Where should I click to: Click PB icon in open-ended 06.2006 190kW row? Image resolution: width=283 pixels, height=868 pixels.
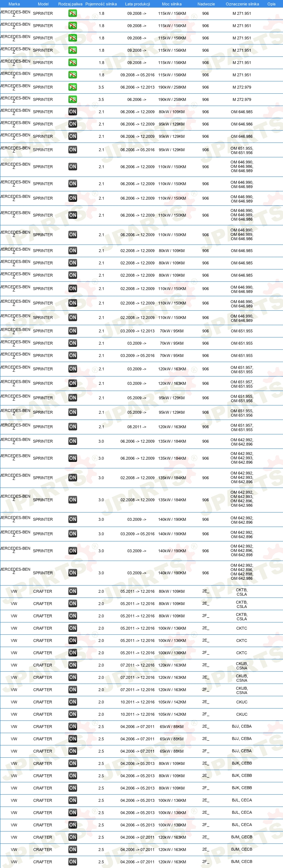[72, 99]
